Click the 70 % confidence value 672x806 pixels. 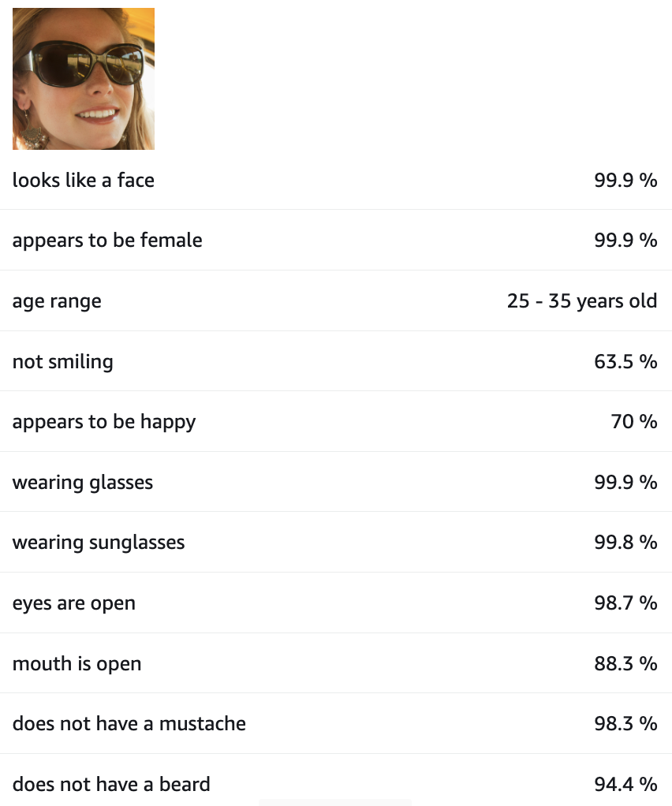coord(634,422)
